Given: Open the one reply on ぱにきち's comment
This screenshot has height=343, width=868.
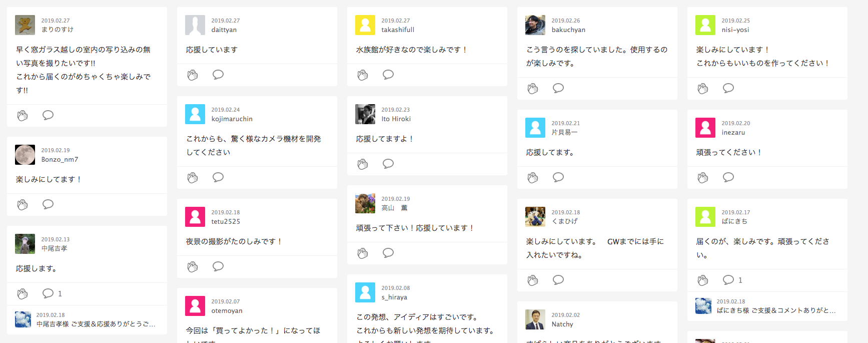Looking at the screenshot, I should pos(732,280).
